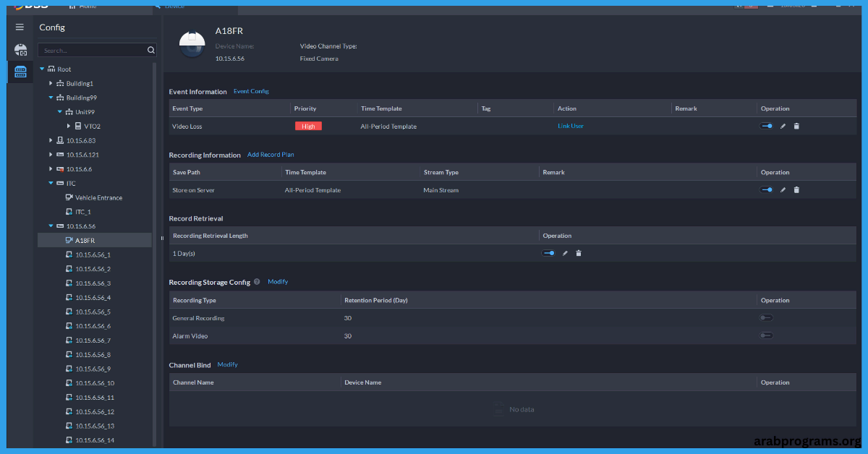Click the A18FR channel icon in tree

(x=69, y=240)
